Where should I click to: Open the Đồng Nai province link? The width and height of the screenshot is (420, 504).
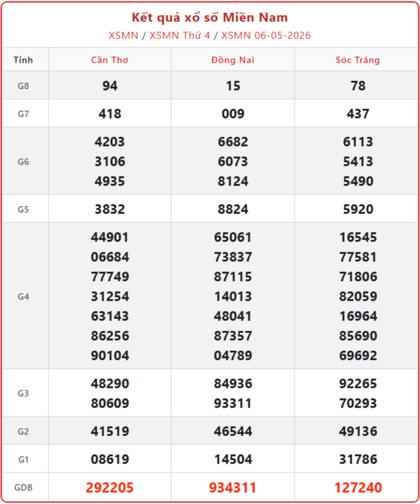[233, 60]
